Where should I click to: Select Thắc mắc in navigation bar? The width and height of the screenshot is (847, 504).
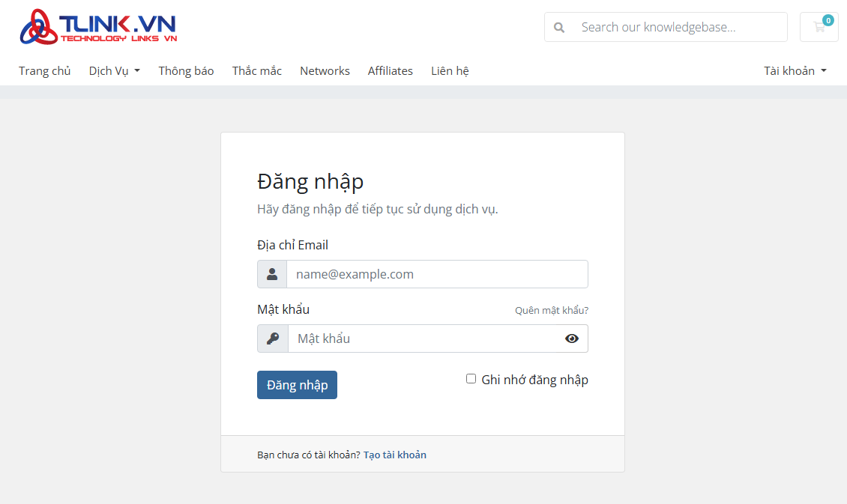257,71
